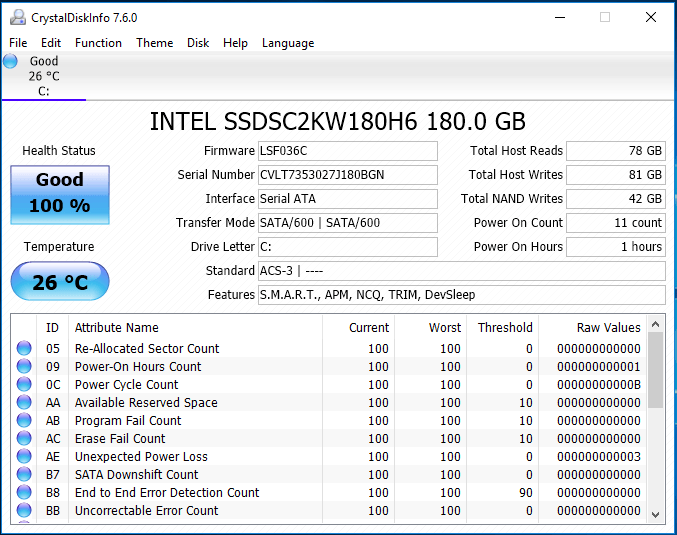Image resolution: width=677 pixels, height=535 pixels.
Task: Click status orb beside Erase Fail Count
Action: coord(24,439)
